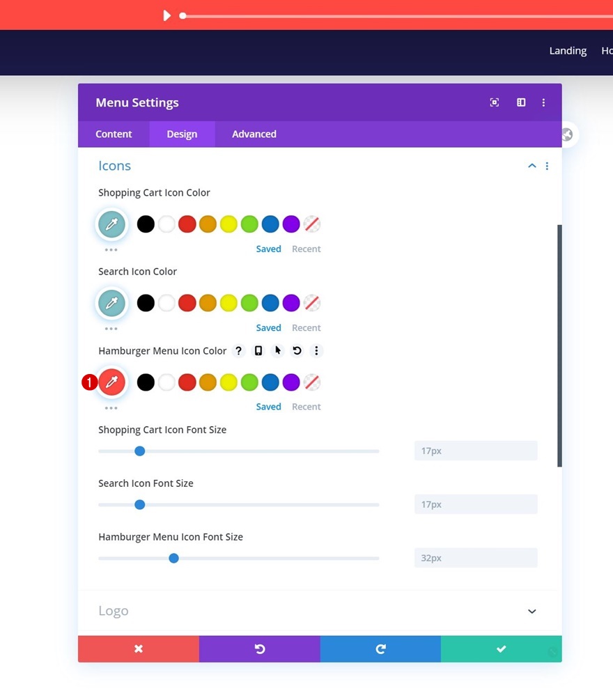Switch to the Content tab
This screenshot has width=613, height=700.
[114, 134]
